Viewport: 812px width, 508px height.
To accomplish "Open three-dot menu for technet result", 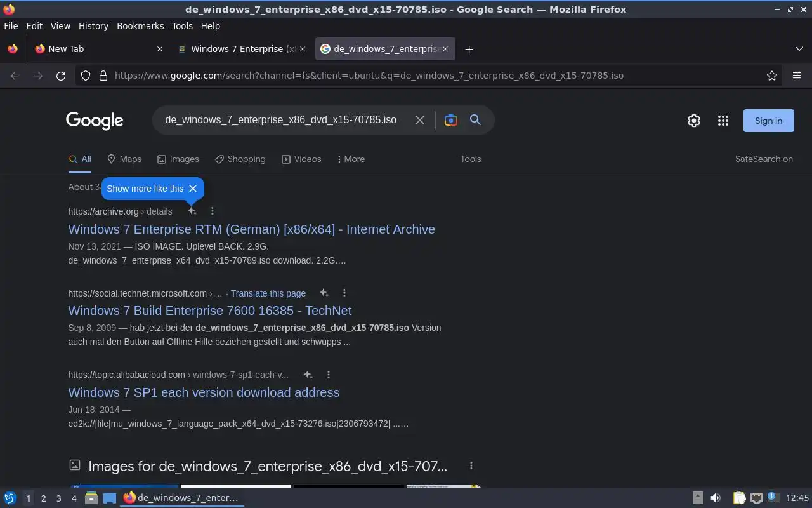I will tap(344, 293).
